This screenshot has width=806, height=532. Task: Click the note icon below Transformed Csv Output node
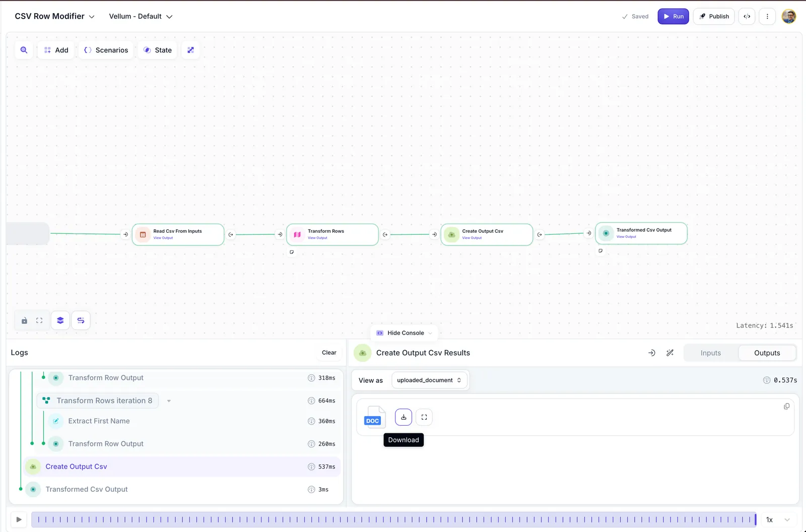[600, 250]
